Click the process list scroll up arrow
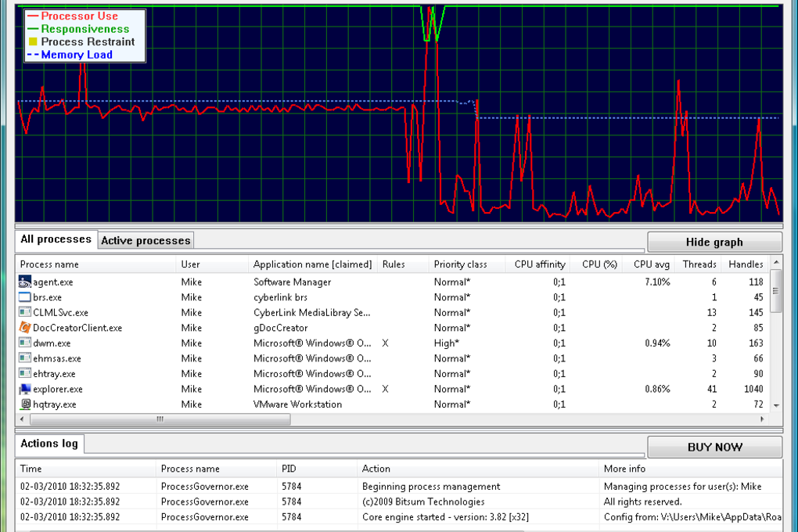The width and height of the screenshot is (798, 532). tap(775, 262)
